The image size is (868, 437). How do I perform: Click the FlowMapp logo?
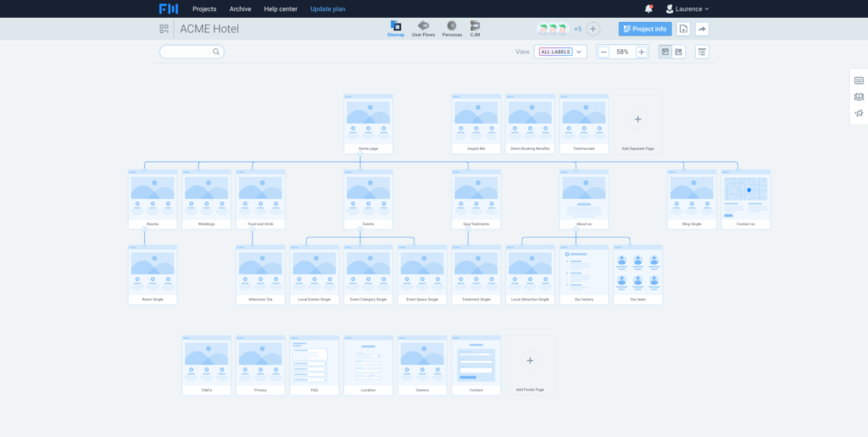pos(169,8)
